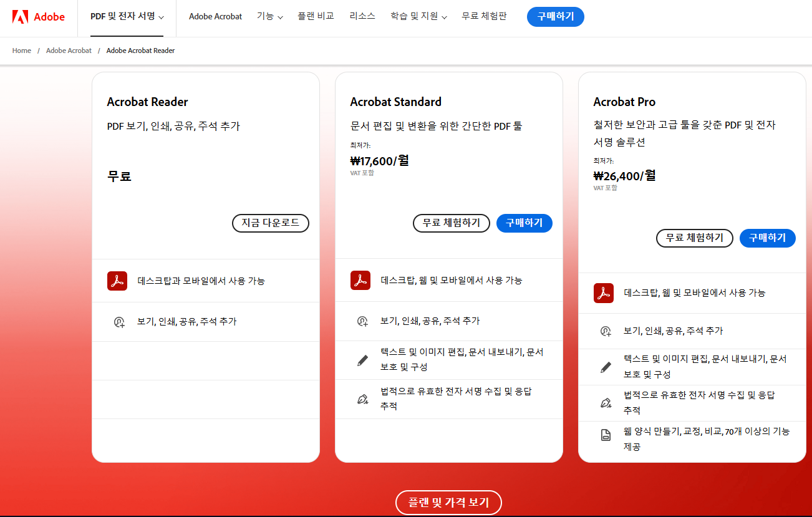The height and width of the screenshot is (517, 812).
Task: Open the Home breadcrumb link
Action: tap(21, 51)
